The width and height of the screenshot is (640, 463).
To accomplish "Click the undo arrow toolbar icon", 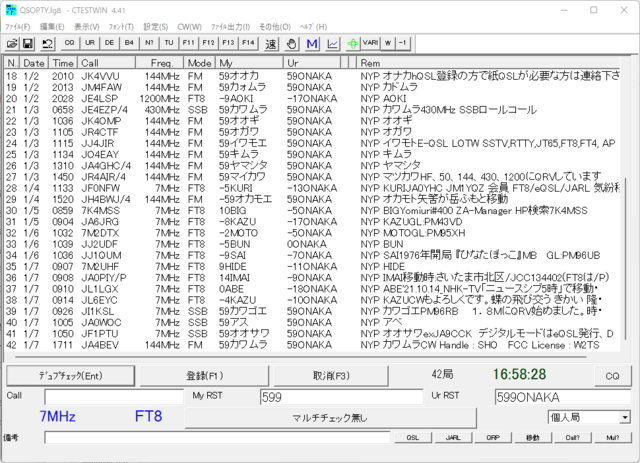I will coord(48,43).
